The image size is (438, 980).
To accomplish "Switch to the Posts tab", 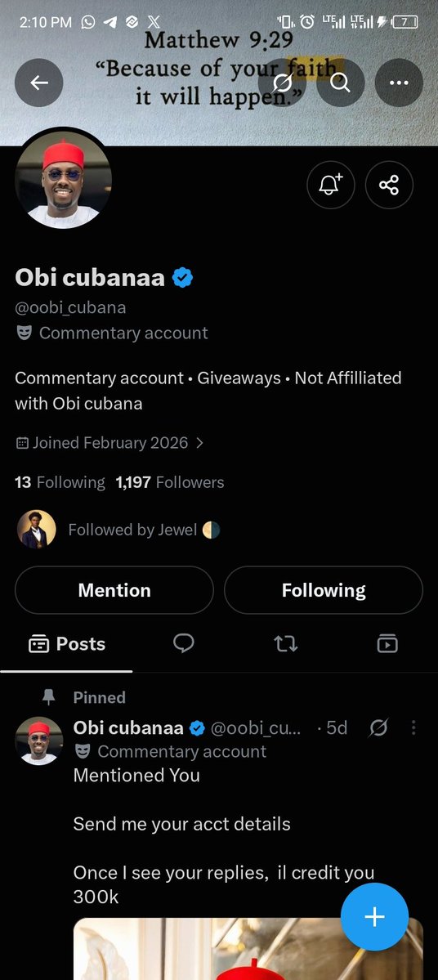I will click(x=67, y=644).
